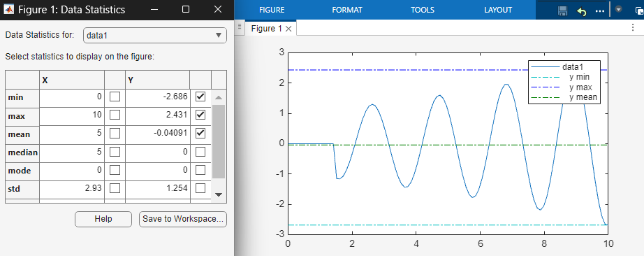Click the statistics table scroll-up arrow

pyautogui.click(x=219, y=97)
